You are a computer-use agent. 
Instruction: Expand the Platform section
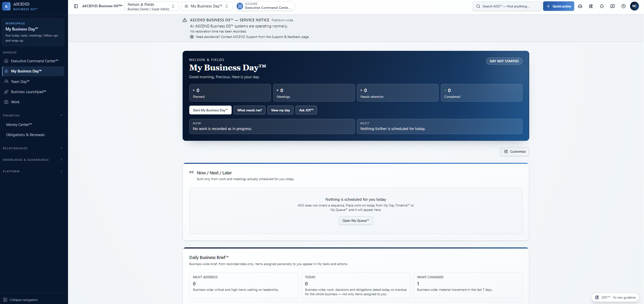33,171
